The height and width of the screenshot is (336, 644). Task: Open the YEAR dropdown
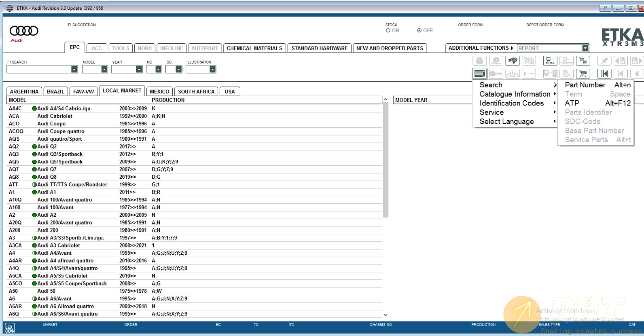point(139,69)
